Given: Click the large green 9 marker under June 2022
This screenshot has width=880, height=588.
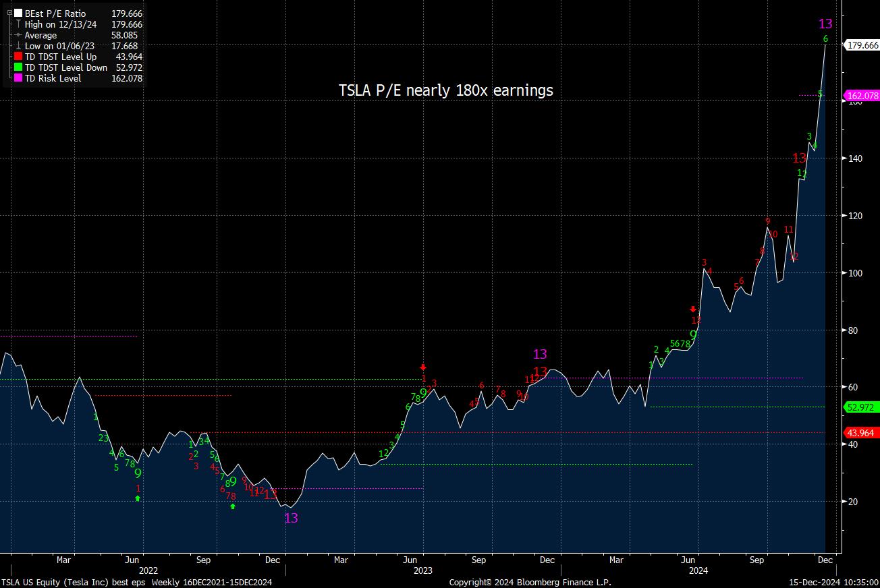Looking at the screenshot, I should 138,473.
